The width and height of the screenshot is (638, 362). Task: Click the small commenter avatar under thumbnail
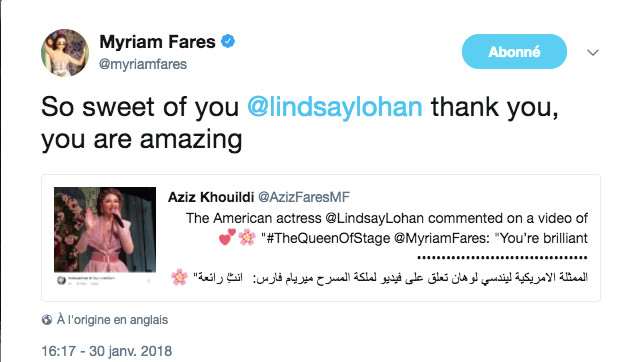[x=61, y=280]
